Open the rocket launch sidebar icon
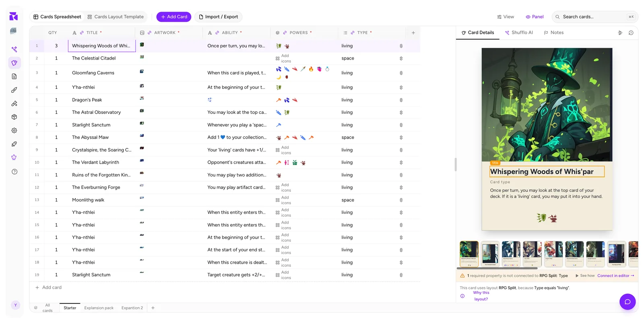Viewport: 644px width, 318px height. coord(14,144)
